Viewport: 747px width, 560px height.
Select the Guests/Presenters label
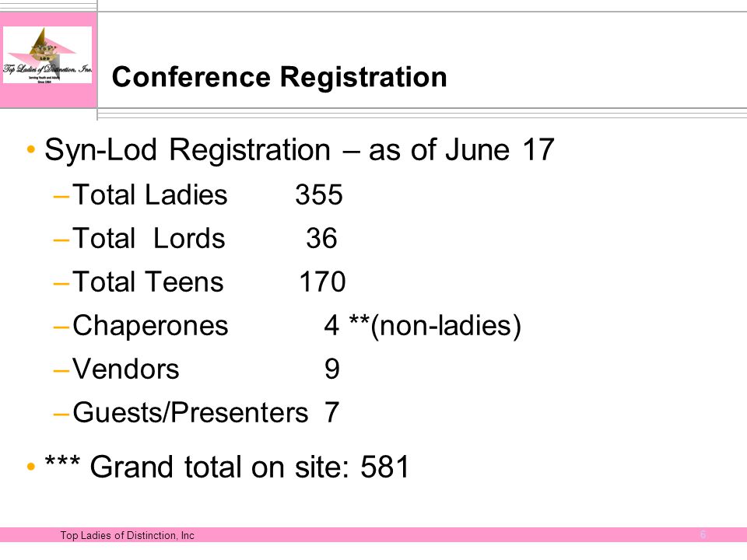point(191,412)
